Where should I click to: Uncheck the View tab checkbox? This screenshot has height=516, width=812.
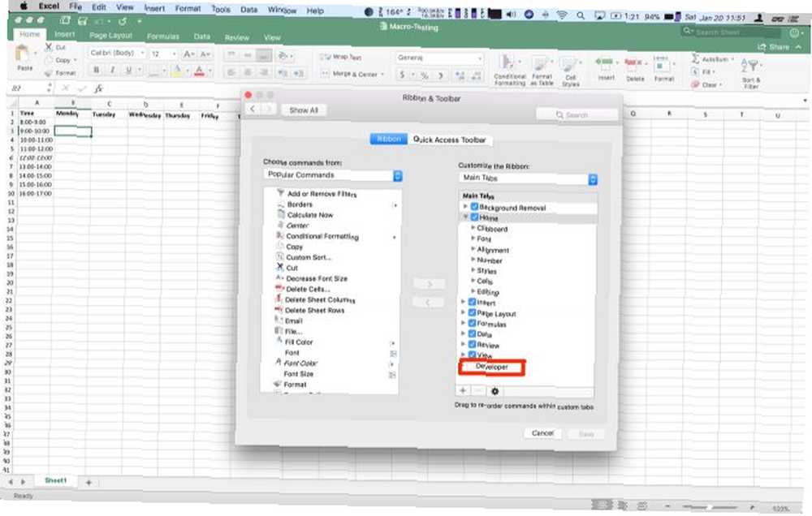[473, 355]
